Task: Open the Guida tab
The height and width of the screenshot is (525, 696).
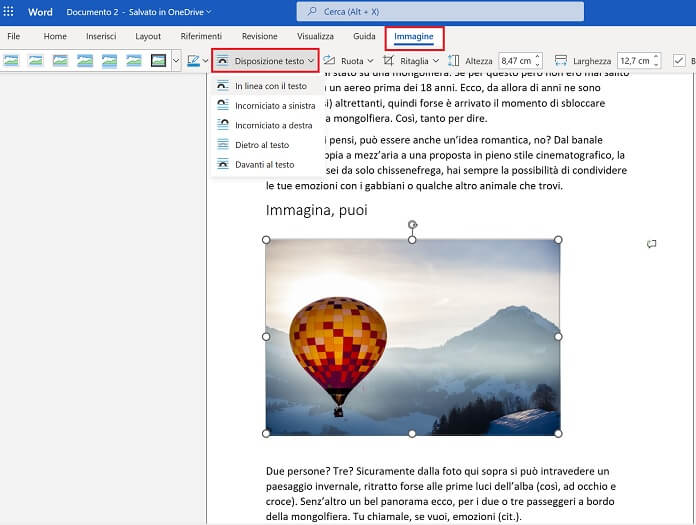Action: (x=364, y=36)
